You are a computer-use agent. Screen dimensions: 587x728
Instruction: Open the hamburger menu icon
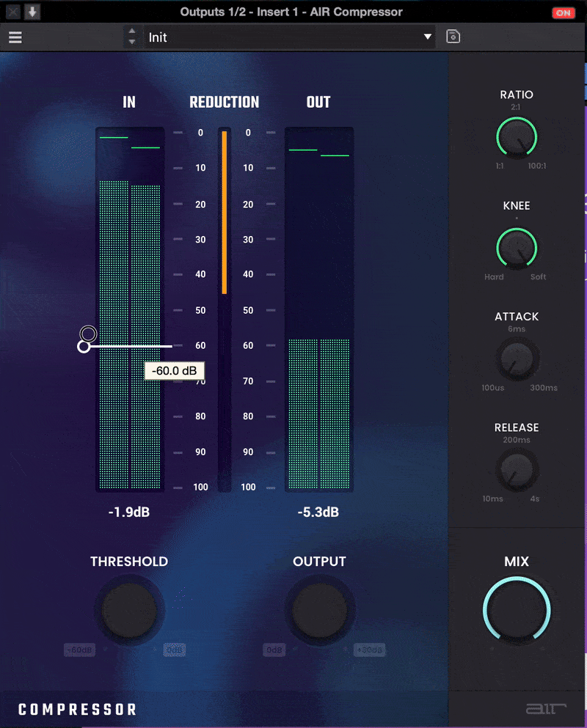(15, 37)
